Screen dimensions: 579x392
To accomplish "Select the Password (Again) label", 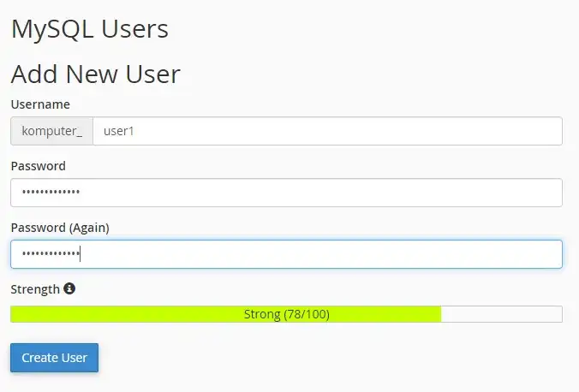I will click(60, 228).
